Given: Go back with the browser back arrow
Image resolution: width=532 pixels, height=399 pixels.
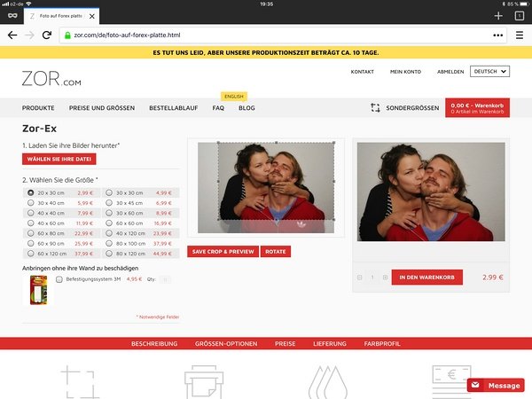Looking at the screenshot, I should coord(12,35).
